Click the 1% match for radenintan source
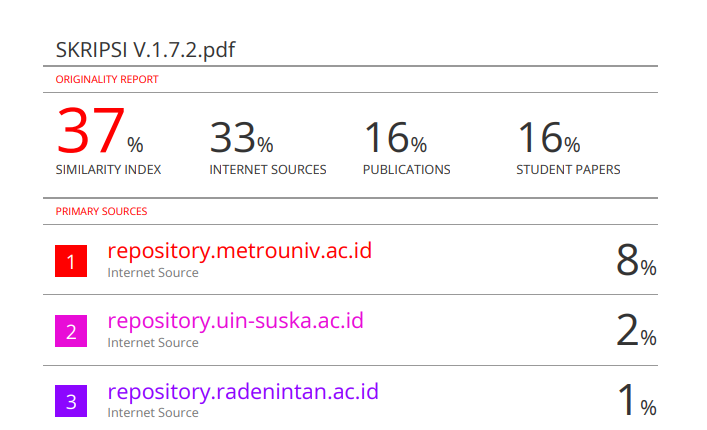The width and height of the screenshot is (707, 430). (x=637, y=400)
